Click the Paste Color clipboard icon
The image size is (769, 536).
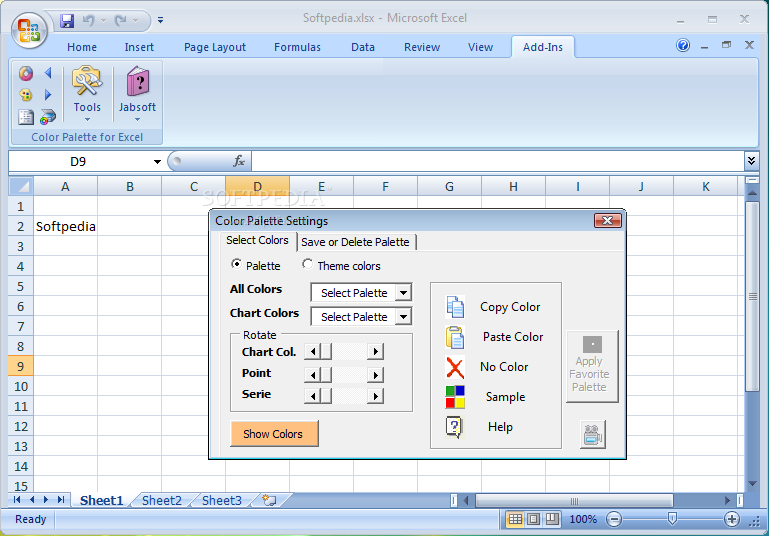pos(455,337)
